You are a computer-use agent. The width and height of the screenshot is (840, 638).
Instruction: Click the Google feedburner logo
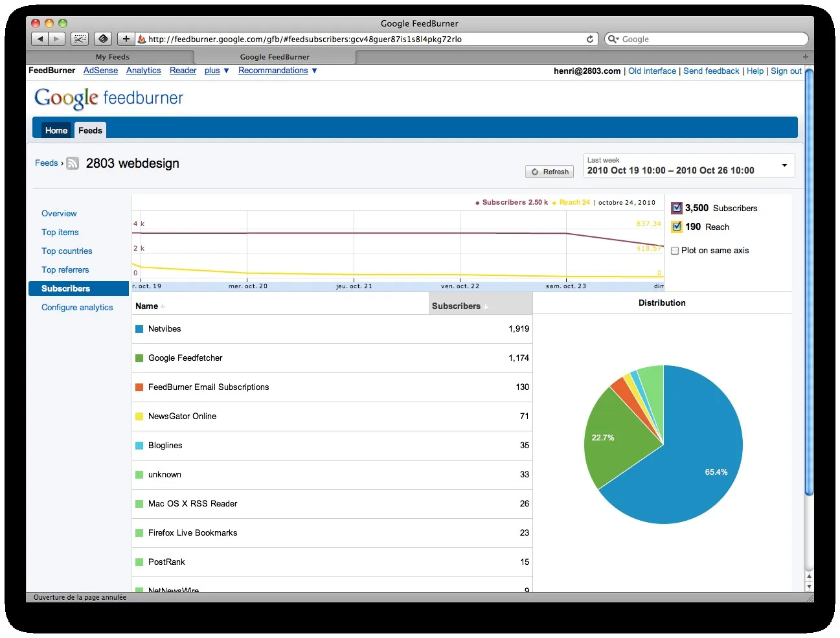[109, 98]
